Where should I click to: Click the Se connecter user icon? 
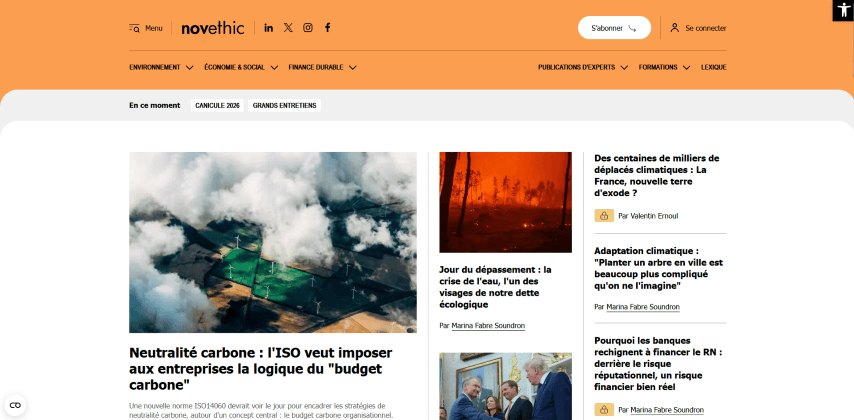click(674, 28)
